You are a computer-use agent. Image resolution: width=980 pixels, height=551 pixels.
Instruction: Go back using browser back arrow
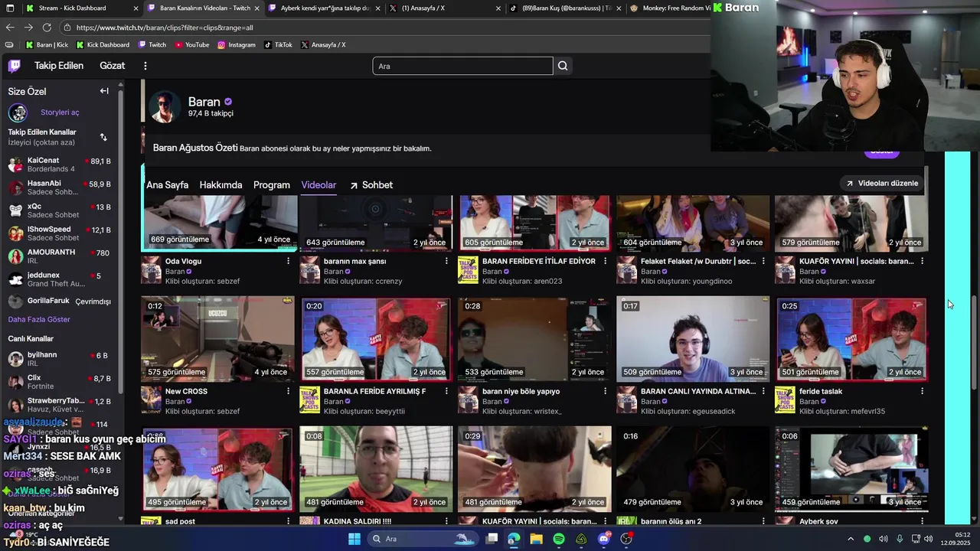coord(10,28)
